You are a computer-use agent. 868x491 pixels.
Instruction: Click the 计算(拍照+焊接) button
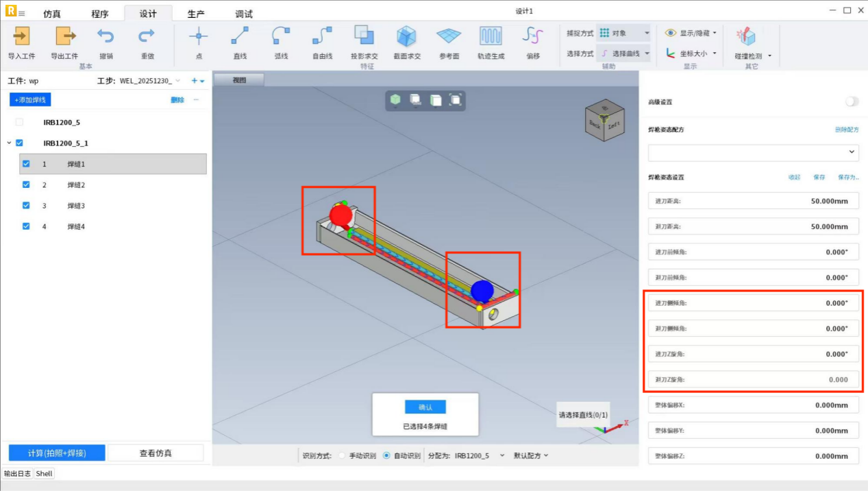tap(57, 453)
